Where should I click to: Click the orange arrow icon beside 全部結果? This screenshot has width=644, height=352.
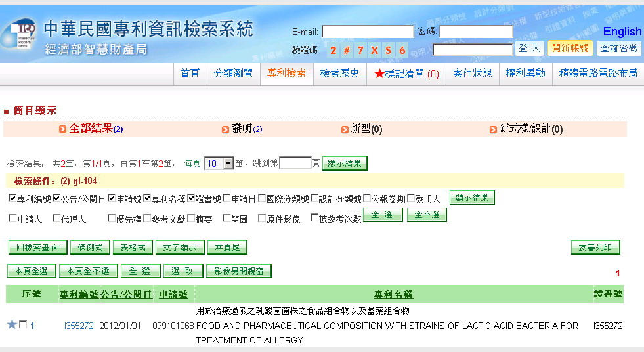pyautogui.click(x=63, y=129)
